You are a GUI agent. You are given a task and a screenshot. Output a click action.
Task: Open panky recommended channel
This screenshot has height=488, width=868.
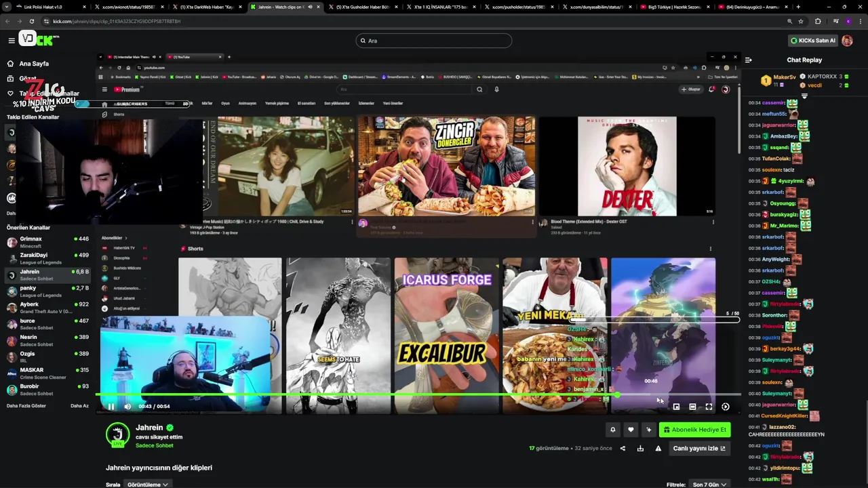click(47, 291)
